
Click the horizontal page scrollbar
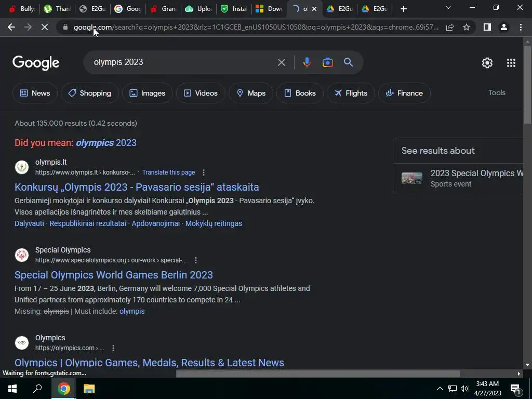318,374
